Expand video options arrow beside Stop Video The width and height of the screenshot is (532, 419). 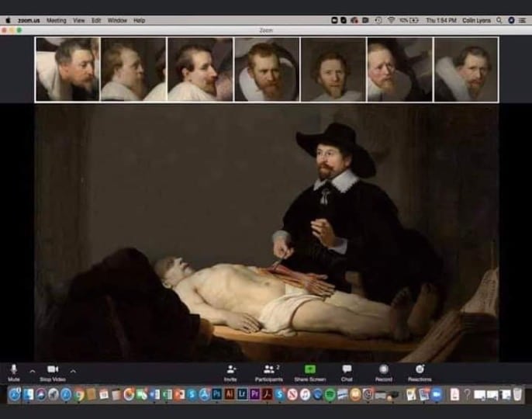click(x=73, y=372)
